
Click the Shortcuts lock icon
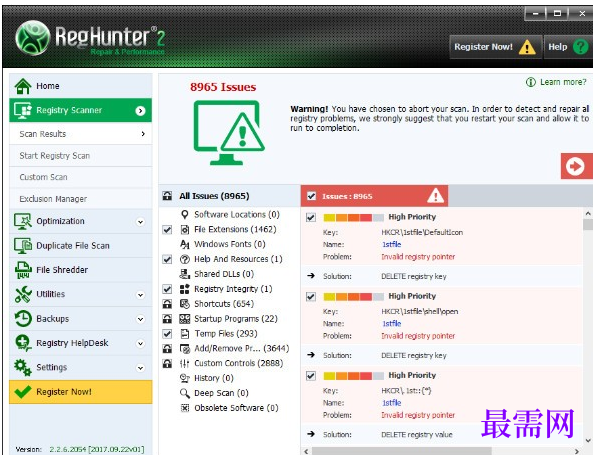point(167,304)
